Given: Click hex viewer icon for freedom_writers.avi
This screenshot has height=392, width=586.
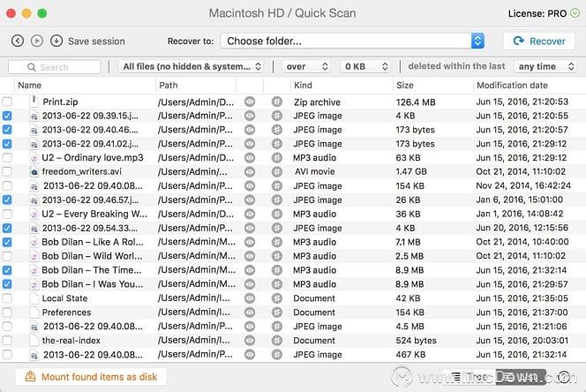Looking at the screenshot, I should click(x=277, y=172).
